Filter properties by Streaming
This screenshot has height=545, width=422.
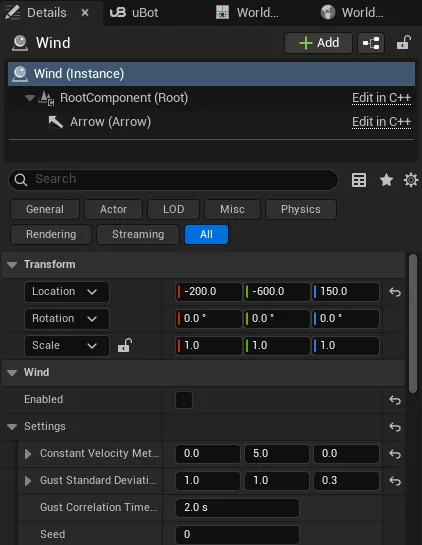[138, 234]
